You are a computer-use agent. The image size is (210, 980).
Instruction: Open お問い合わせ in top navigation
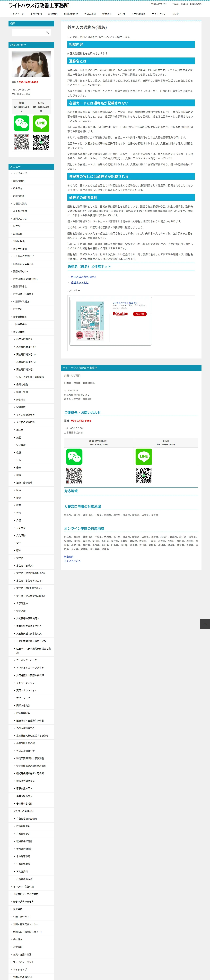[71, 14]
